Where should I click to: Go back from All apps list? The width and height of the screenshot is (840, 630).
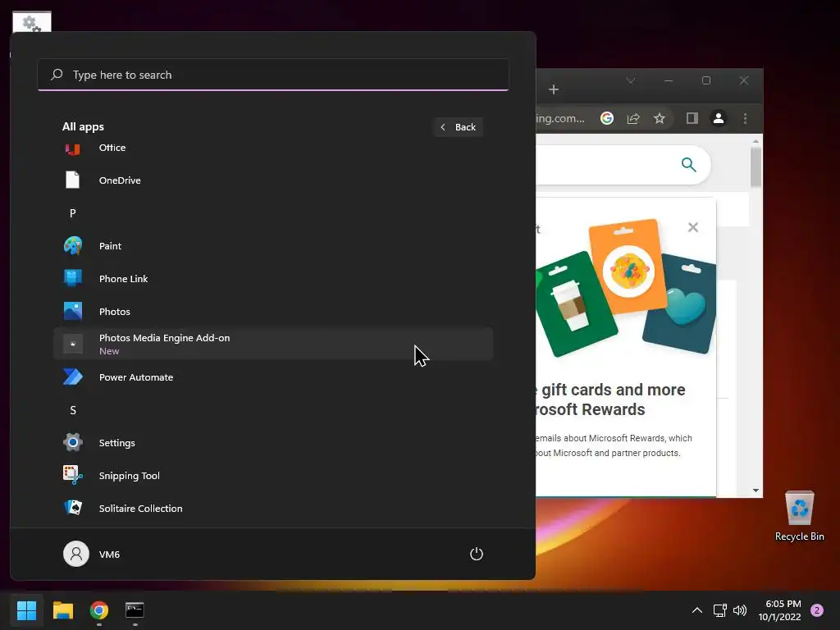(458, 127)
